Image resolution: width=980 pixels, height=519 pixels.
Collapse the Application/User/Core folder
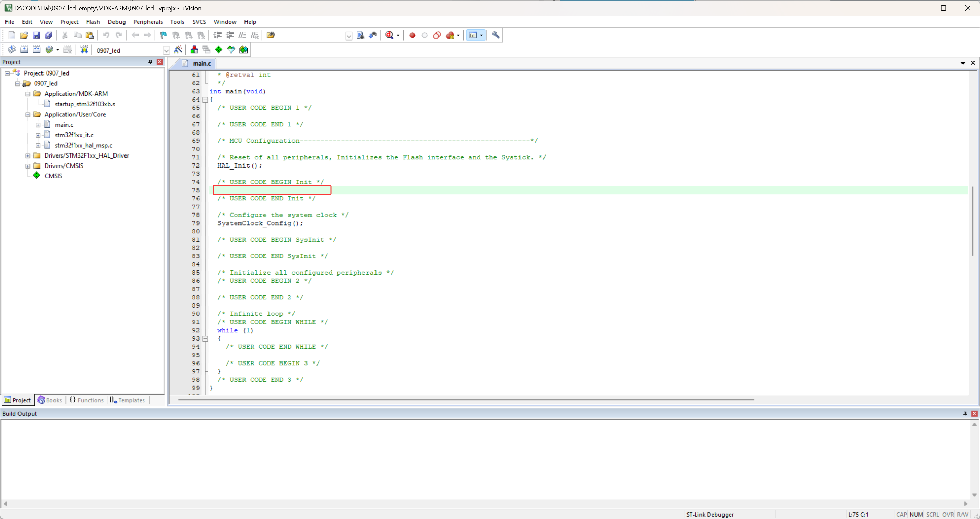[28, 114]
